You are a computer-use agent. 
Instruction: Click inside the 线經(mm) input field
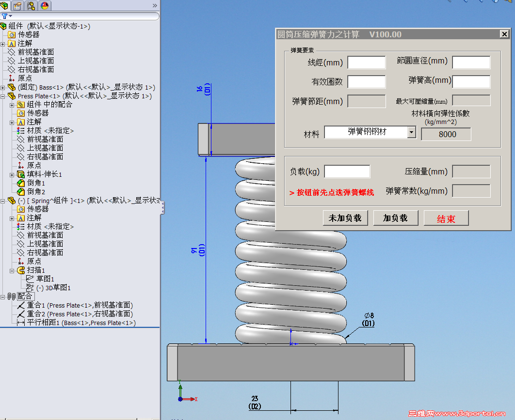(367, 62)
